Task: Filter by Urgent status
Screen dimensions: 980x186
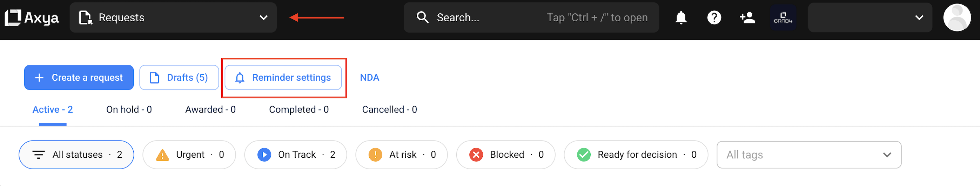Action: pyautogui.click(x=189, y=155)
